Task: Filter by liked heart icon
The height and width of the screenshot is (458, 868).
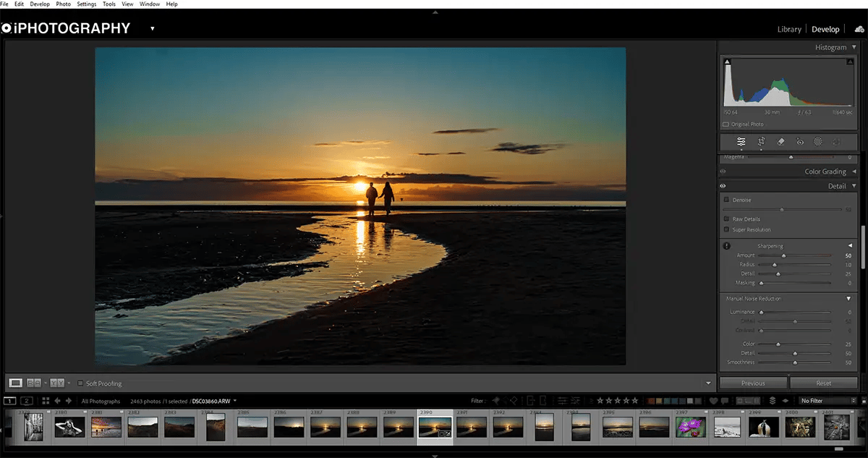Action: tap(713, 401)
